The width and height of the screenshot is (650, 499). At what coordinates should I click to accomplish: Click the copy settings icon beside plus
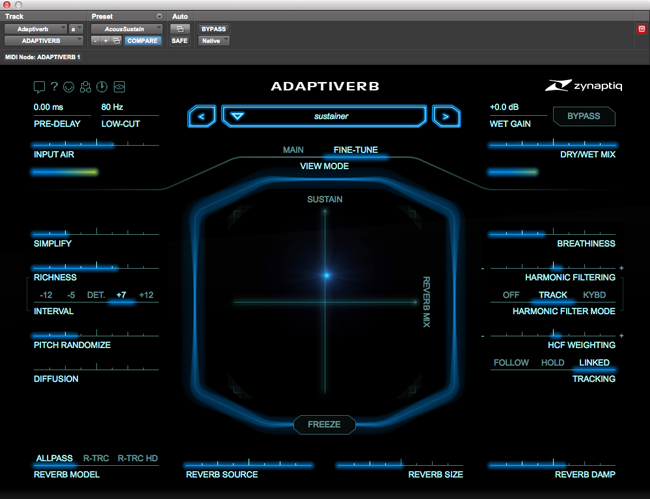(116, 41)
